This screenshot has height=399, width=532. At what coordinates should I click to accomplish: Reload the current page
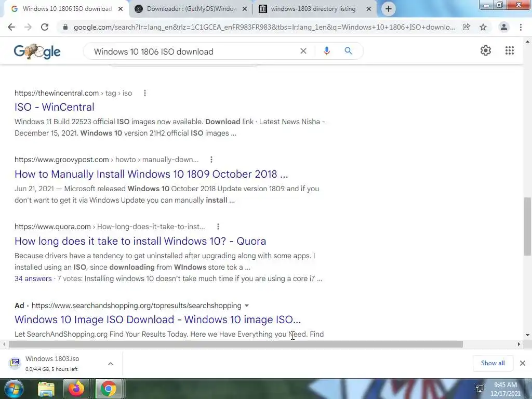[45, 27]
